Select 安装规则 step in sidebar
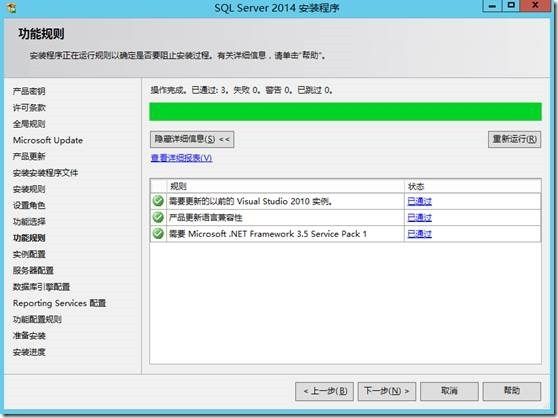This screenshot has width=558, height=418. (29, 189)
